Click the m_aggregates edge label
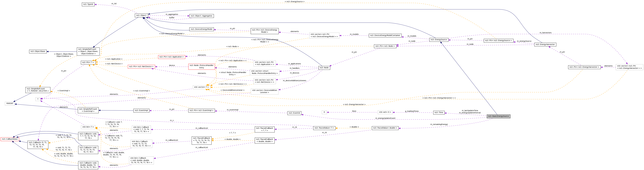This screenshot has width=644, height=170. point(172,15)
